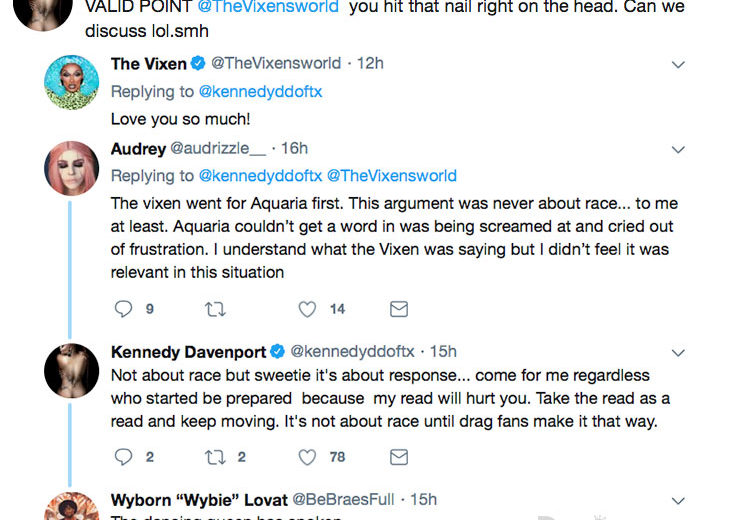Message Kennedy Davenport's tweet via envelope icon

click(398, 457)
